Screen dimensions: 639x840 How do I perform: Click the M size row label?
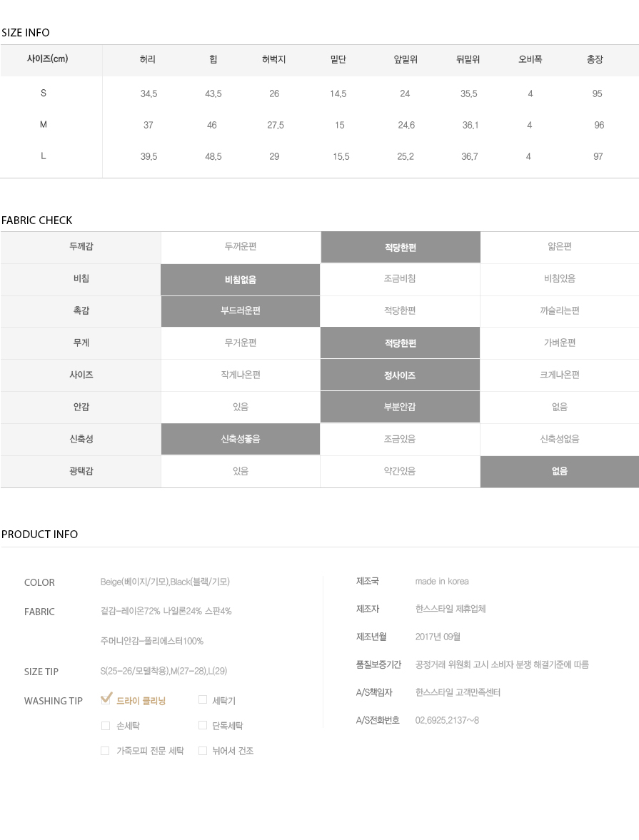point(44,124)
